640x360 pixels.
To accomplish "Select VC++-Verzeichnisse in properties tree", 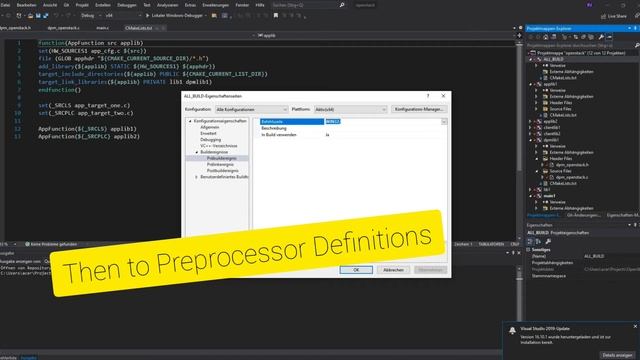I will [219, 146].
